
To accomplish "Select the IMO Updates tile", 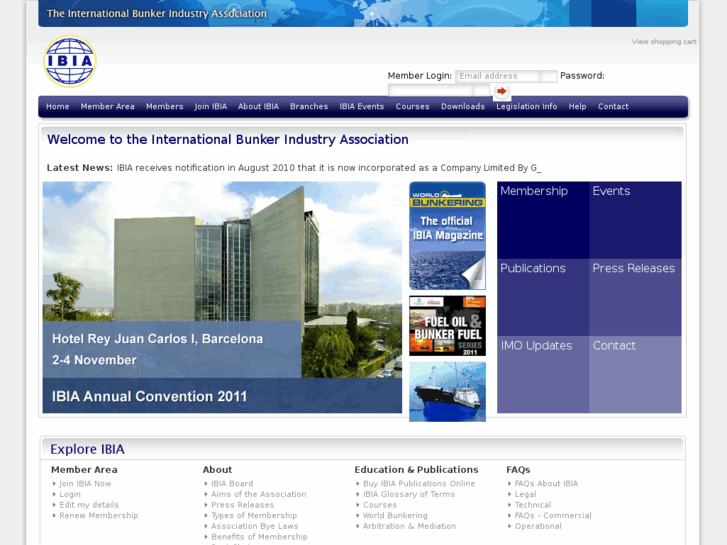I will point(543,374).
